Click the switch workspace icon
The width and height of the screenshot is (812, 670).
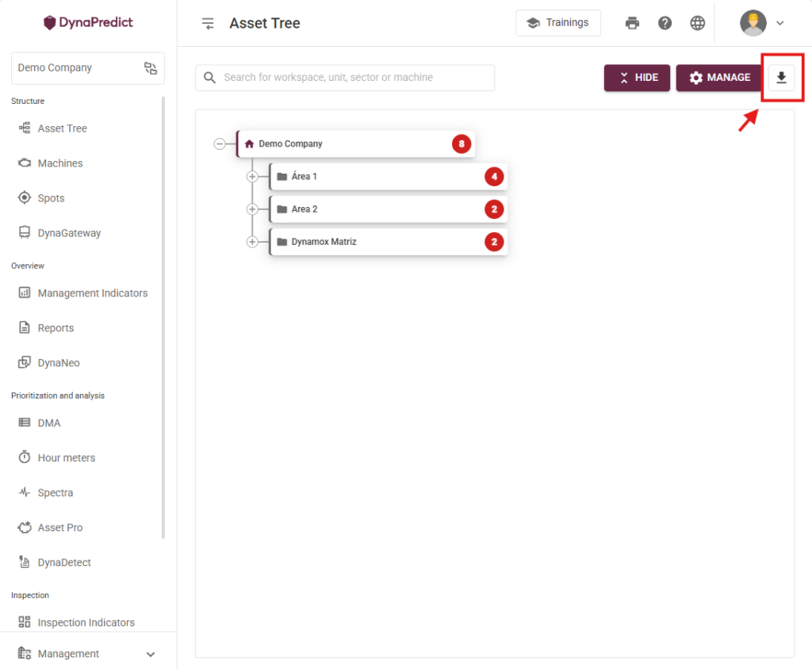[150, 68]
